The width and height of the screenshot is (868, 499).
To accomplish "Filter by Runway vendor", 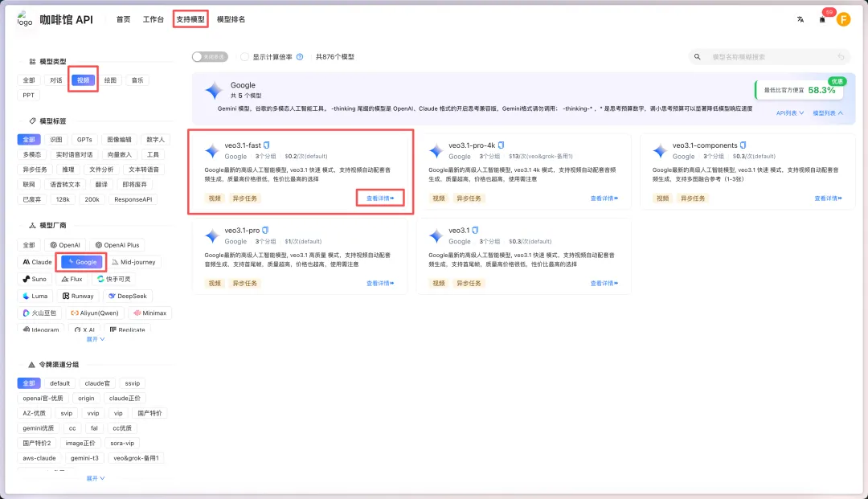I will point(78,296).
